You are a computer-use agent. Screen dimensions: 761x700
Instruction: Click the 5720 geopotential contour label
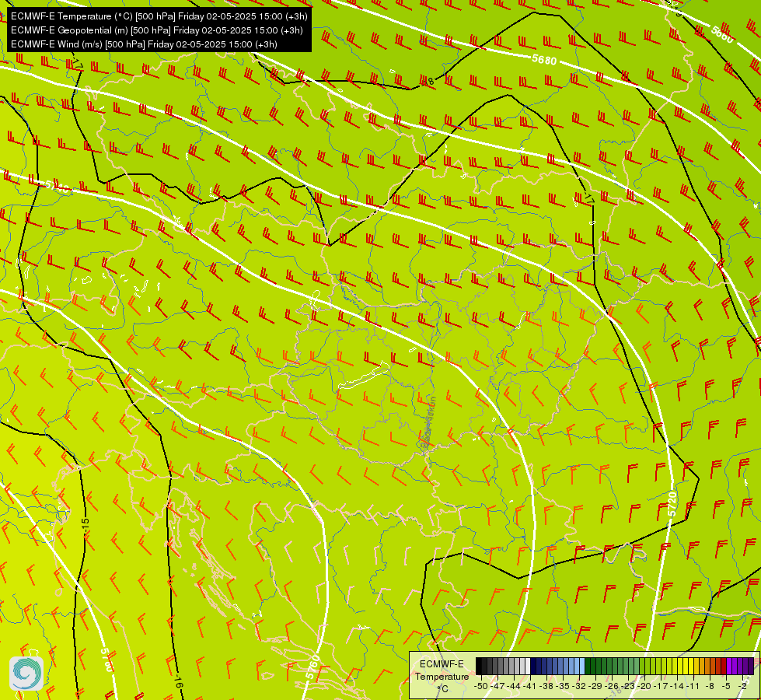[x=672, y=504]
